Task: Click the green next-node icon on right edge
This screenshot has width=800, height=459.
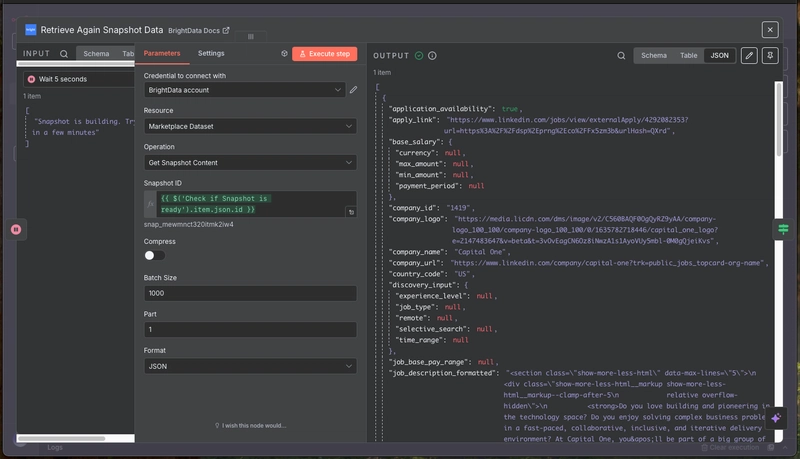Action: [x=783, y=229]
